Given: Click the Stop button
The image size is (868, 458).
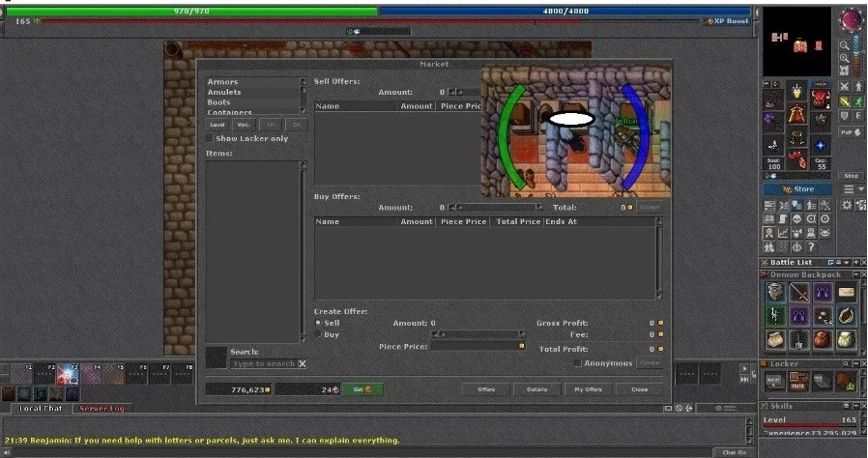Looking at the screenshot, I should pos(851,176).
